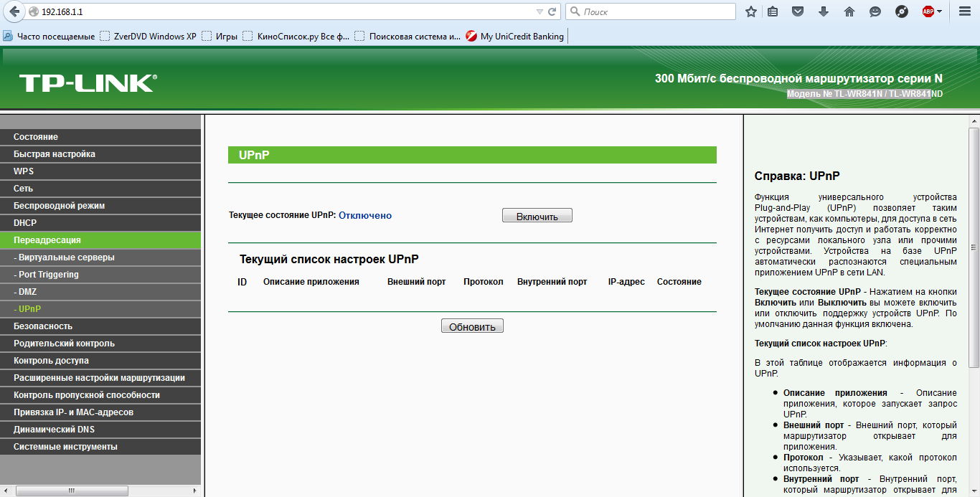Select the UPnP submenu item
This screenshot has height=497, width=980.
(100, 309)
